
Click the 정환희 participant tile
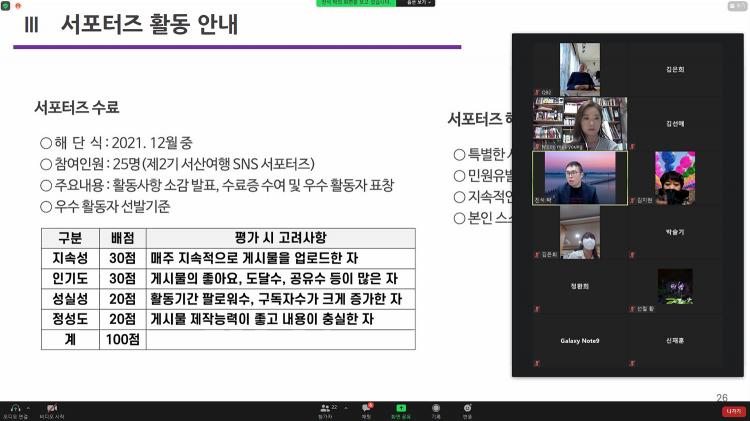(x=579, y=286)
